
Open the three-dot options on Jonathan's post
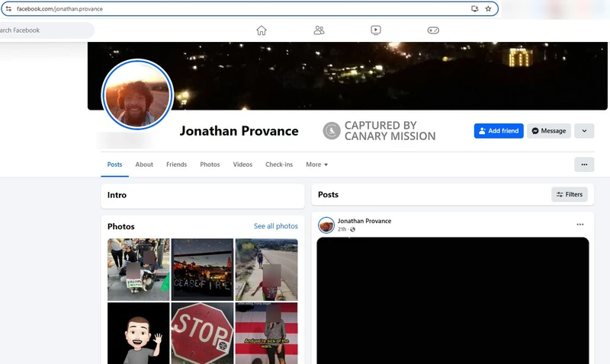coord(580,225)
